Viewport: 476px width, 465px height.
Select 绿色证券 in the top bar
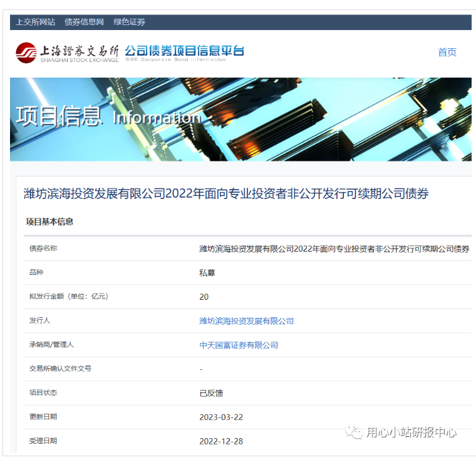click(x=129, y=22)
